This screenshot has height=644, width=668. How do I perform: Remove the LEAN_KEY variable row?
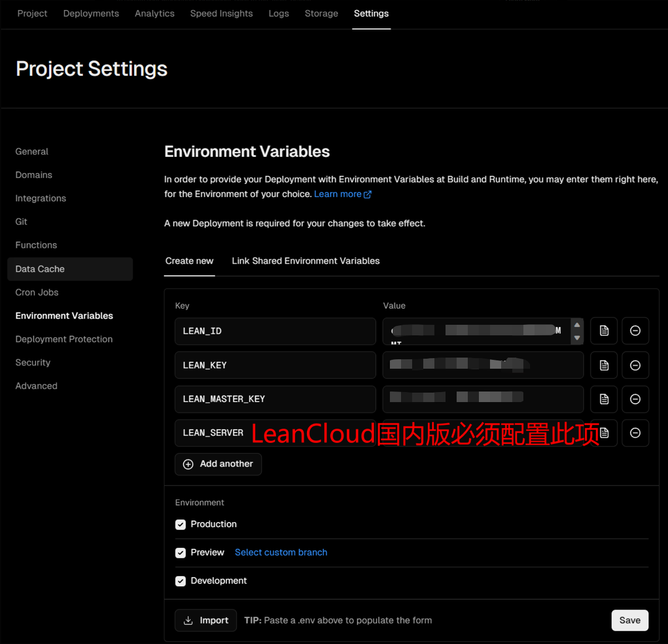coord(635,365)
